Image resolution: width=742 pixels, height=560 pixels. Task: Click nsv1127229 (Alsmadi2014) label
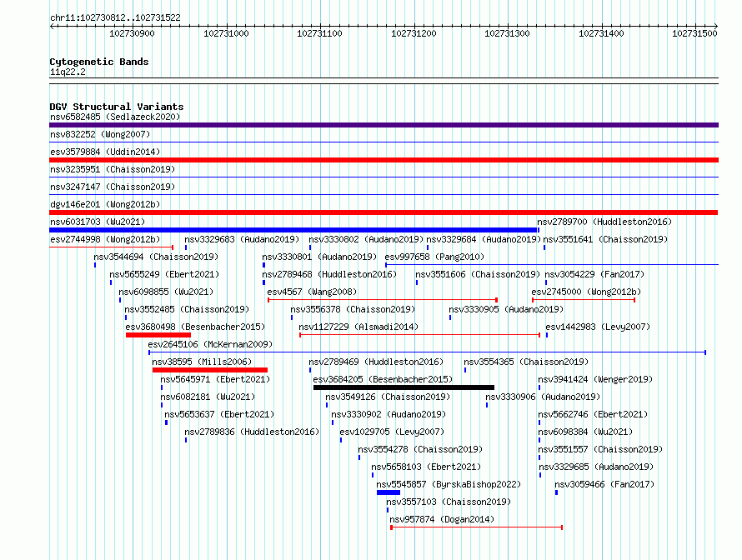tap(358, 327)
